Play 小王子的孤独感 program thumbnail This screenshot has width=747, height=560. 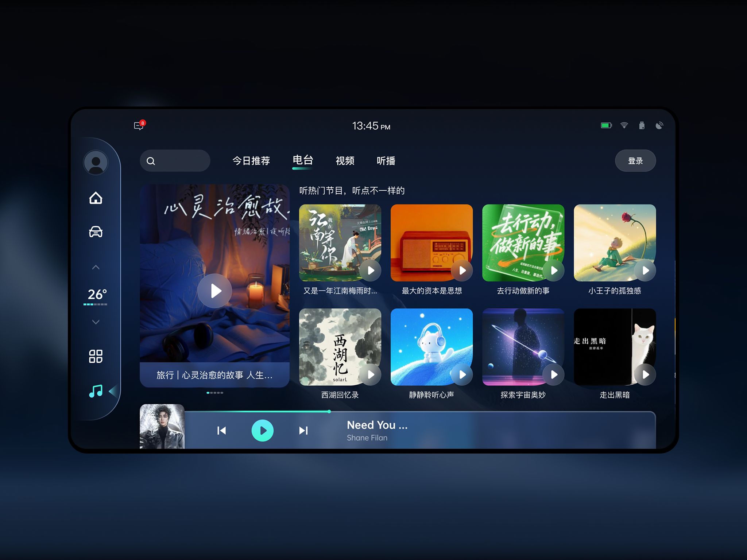tap(645, 271)
